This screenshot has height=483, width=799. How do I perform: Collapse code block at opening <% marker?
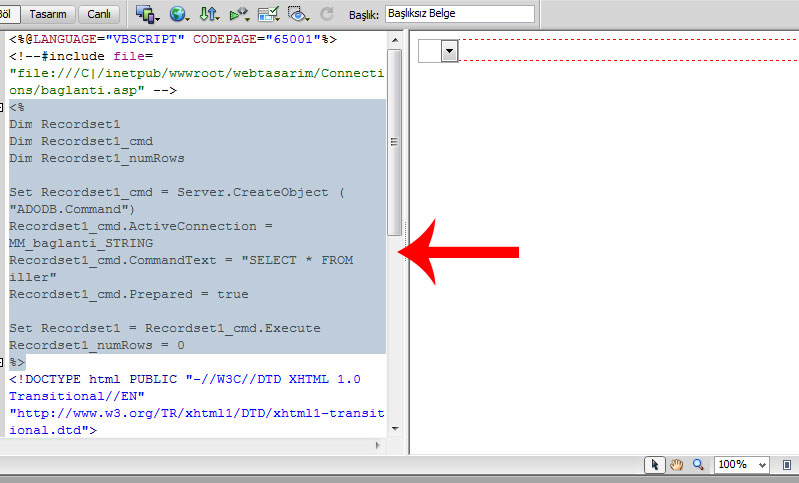pos(2,107)
